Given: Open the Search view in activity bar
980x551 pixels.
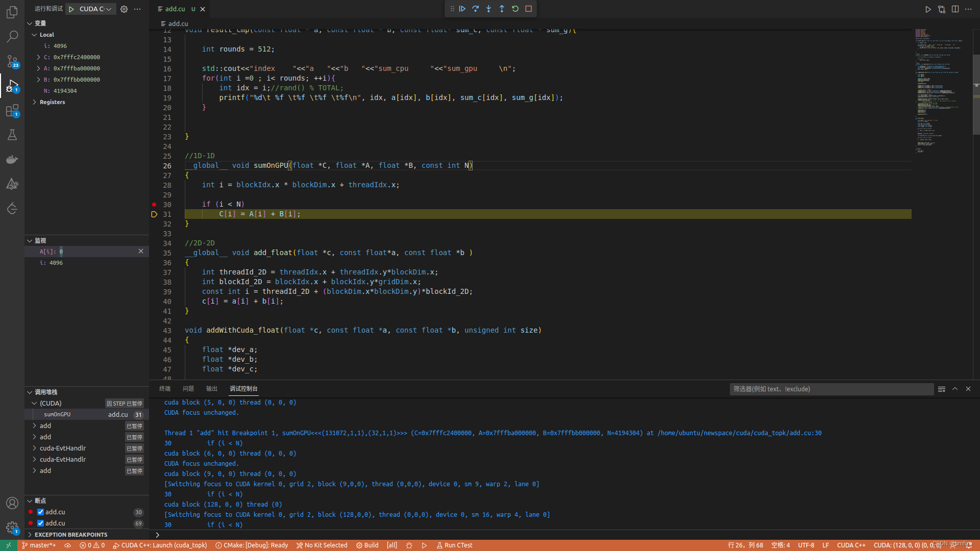Looking at the screenshot, I should (x=12, y=36).
